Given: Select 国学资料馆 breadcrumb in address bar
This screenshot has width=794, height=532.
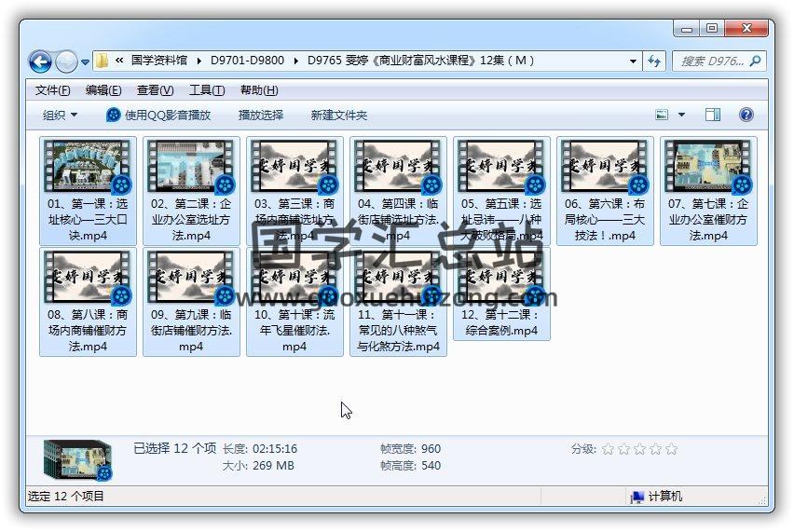Looking at the screenshot, I should (x=159, y=61).
